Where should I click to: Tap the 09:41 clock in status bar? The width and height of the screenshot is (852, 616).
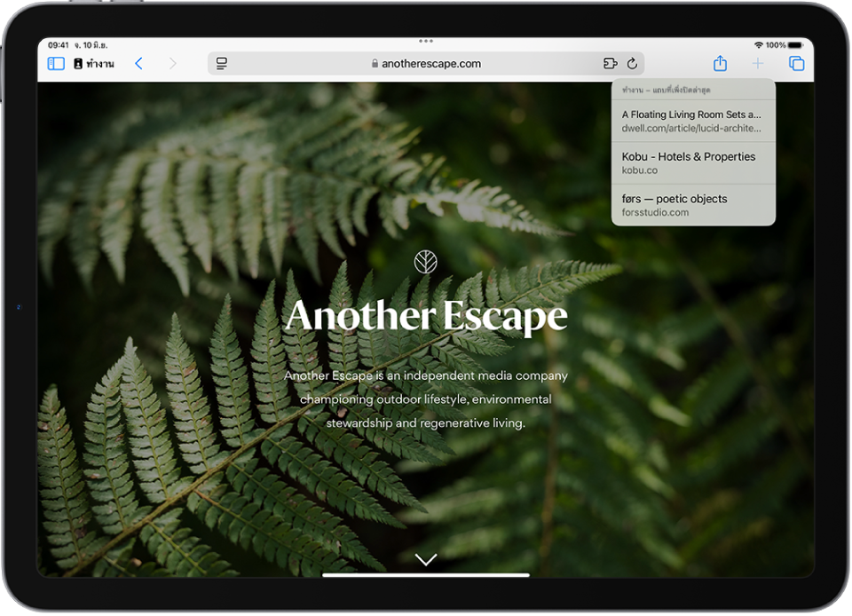59,45
